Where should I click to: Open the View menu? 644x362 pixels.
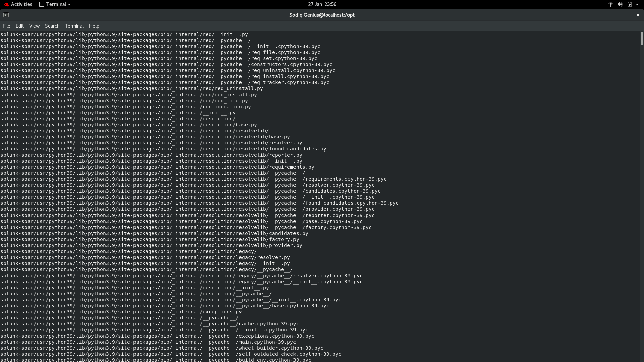34,26
